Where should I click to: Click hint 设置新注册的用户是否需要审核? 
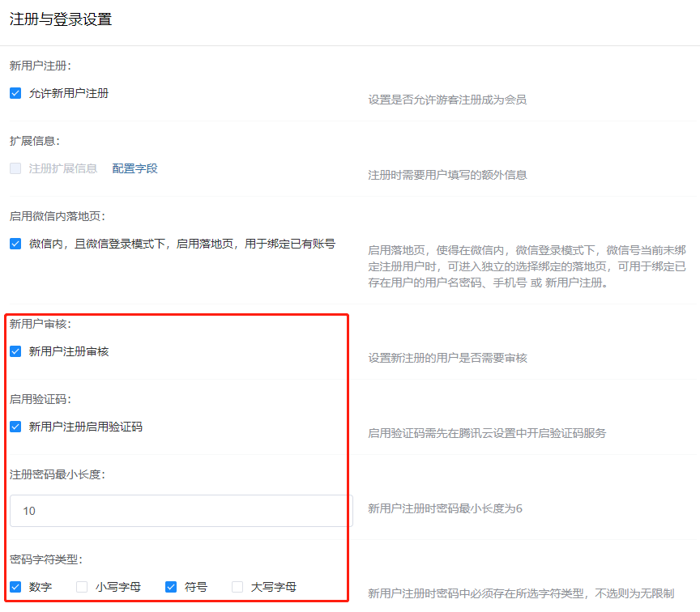pyautogui.click(x=447, y=358)
